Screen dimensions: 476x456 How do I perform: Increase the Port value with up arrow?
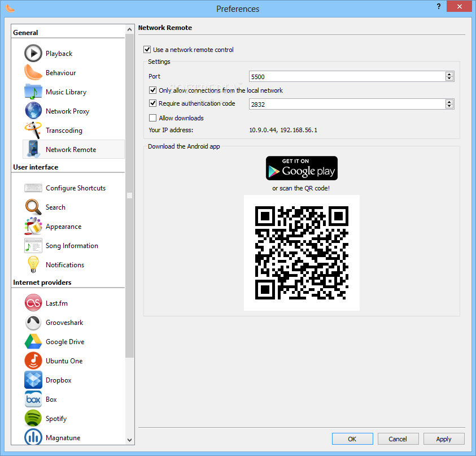pos(449,74)
